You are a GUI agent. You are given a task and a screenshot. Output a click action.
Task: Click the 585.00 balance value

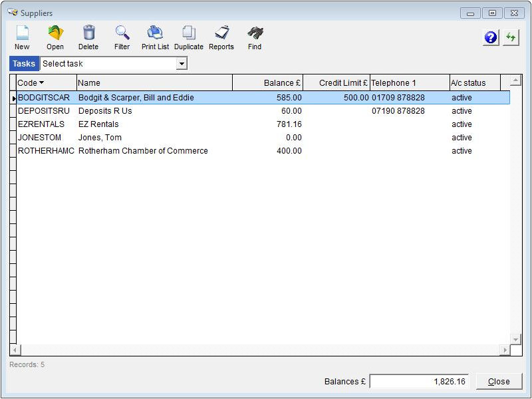[x=289, y=98]
